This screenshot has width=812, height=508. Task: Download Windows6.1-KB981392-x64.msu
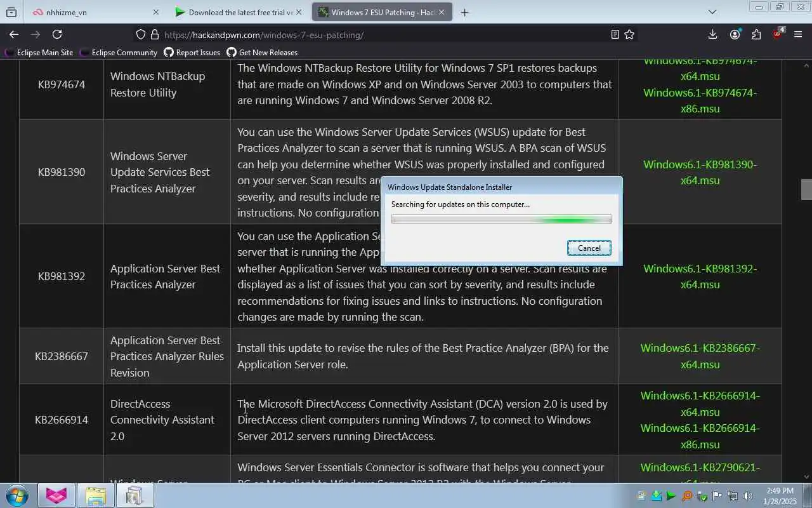point(700,276)
